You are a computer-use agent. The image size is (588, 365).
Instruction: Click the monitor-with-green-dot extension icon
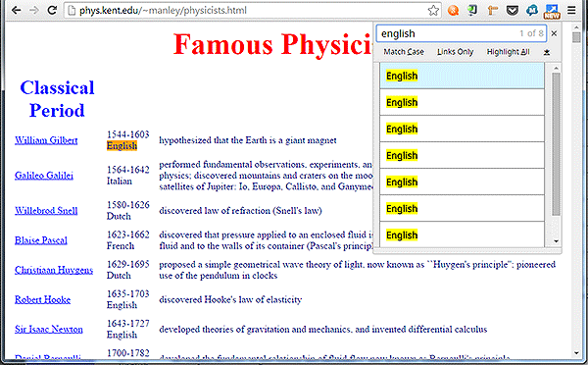472,10
